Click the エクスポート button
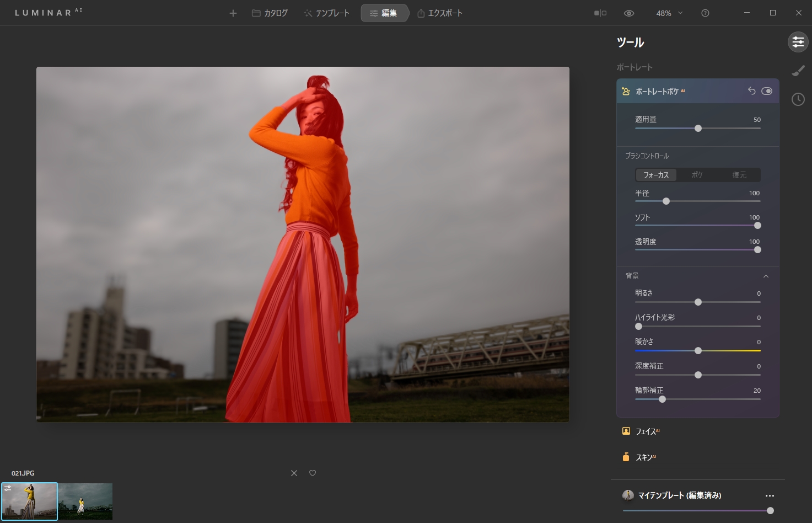 440,13
